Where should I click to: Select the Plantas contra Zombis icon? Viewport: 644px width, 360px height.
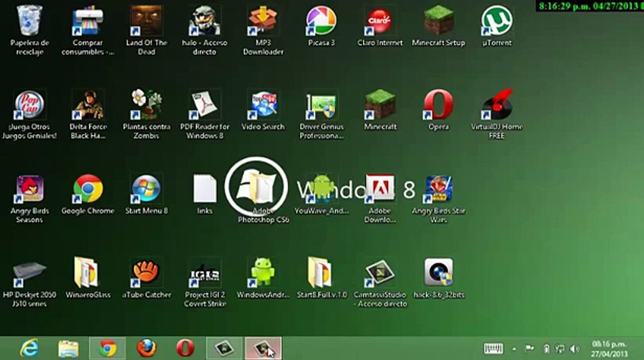click(146, 114)
